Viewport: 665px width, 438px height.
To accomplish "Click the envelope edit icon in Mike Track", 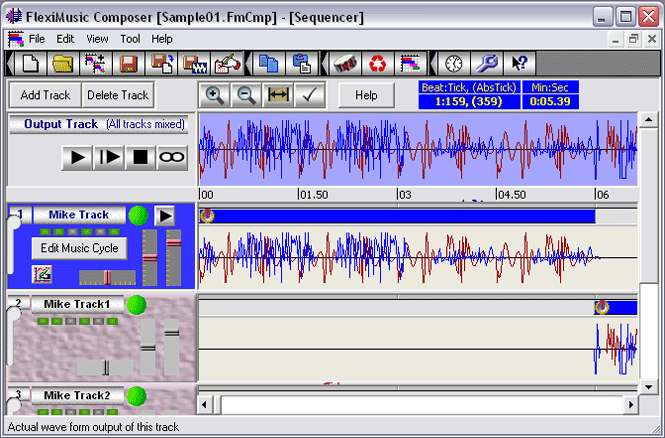I will click(x=42, y=274).
